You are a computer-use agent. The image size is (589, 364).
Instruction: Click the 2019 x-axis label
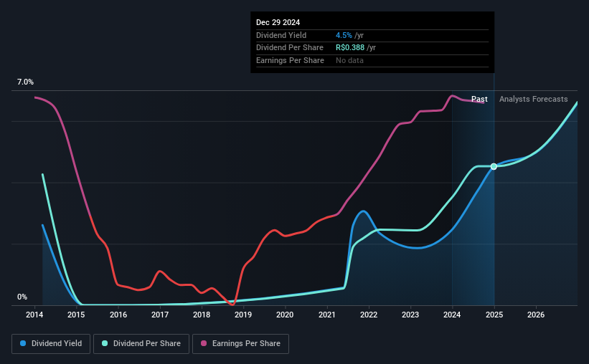tap(243, 315)
